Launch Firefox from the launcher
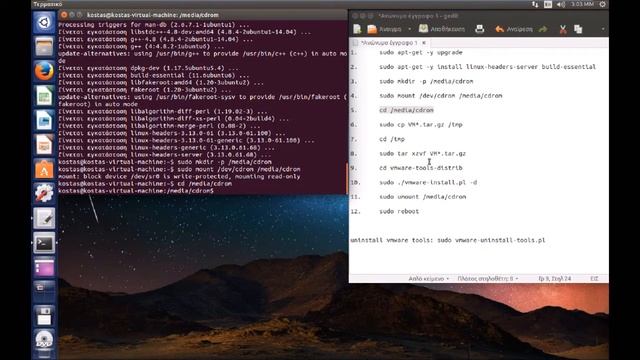 (x=44, y=71)
